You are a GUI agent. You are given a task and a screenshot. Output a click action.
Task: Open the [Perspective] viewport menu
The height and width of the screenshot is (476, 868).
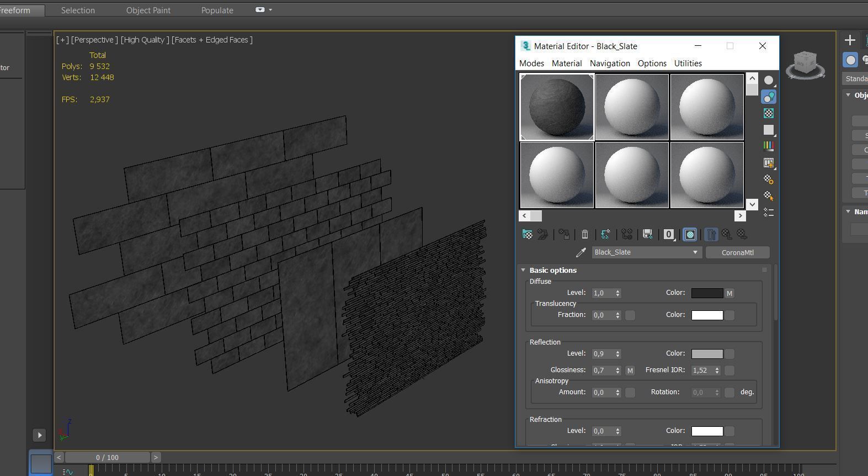[x=94, y=40]
